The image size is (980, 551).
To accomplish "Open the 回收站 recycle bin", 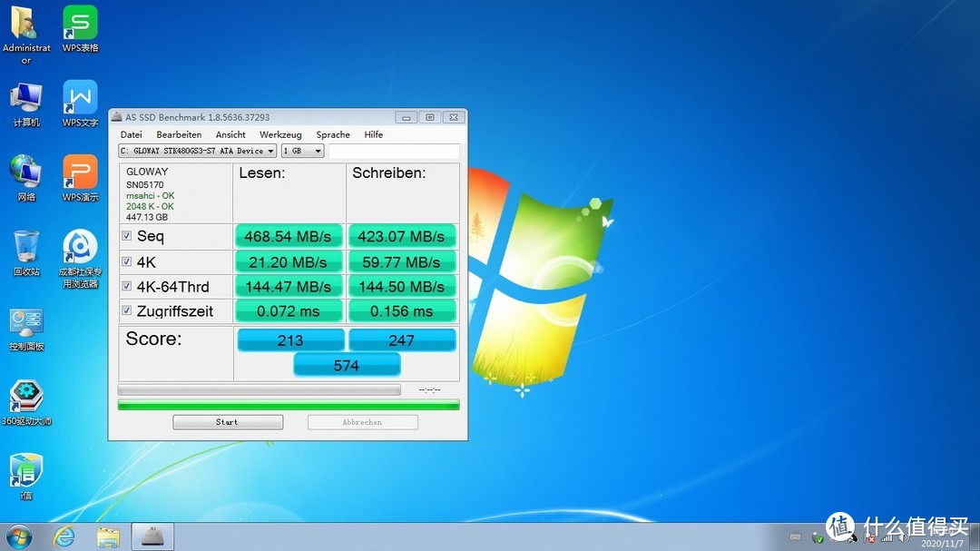I will tap(26, 253).
